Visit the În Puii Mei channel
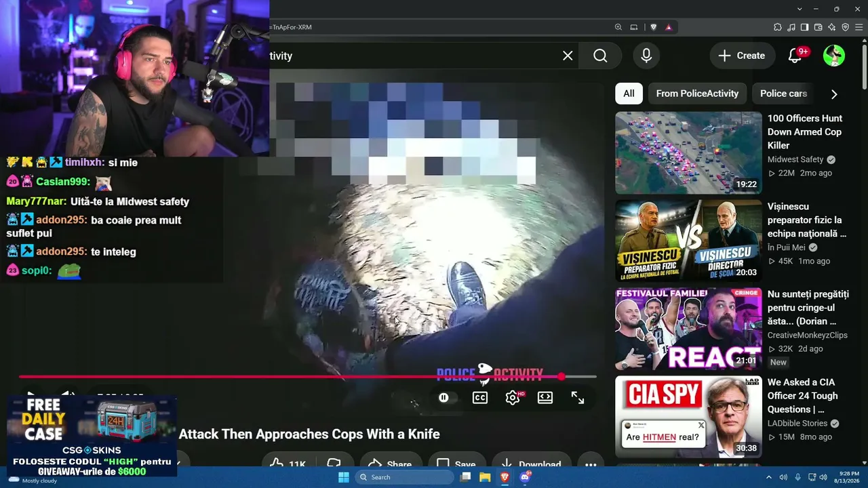 tap(787, 247)
